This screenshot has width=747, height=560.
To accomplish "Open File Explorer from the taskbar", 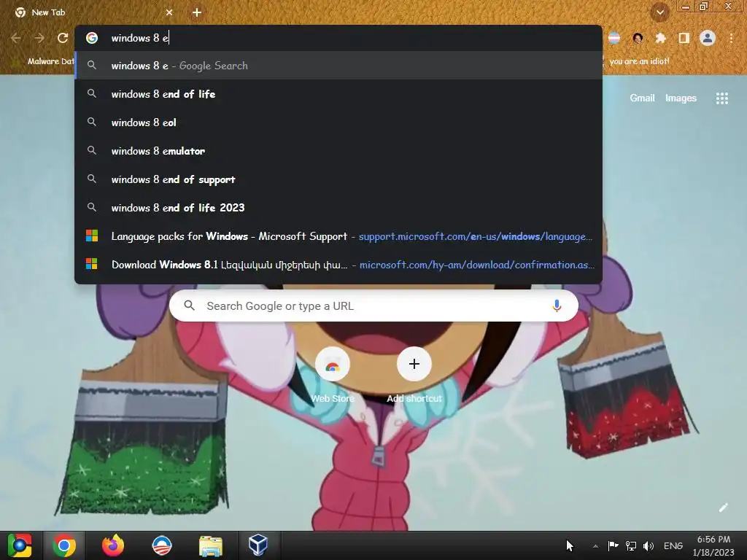I will 210,545.
